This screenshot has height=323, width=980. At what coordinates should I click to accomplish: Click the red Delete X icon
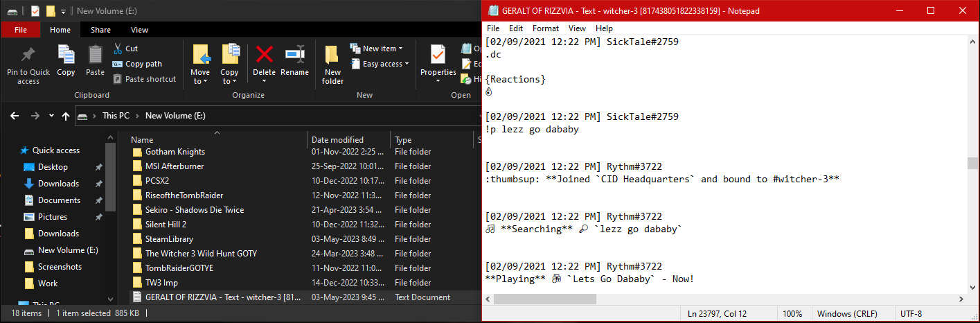point(264,54)
